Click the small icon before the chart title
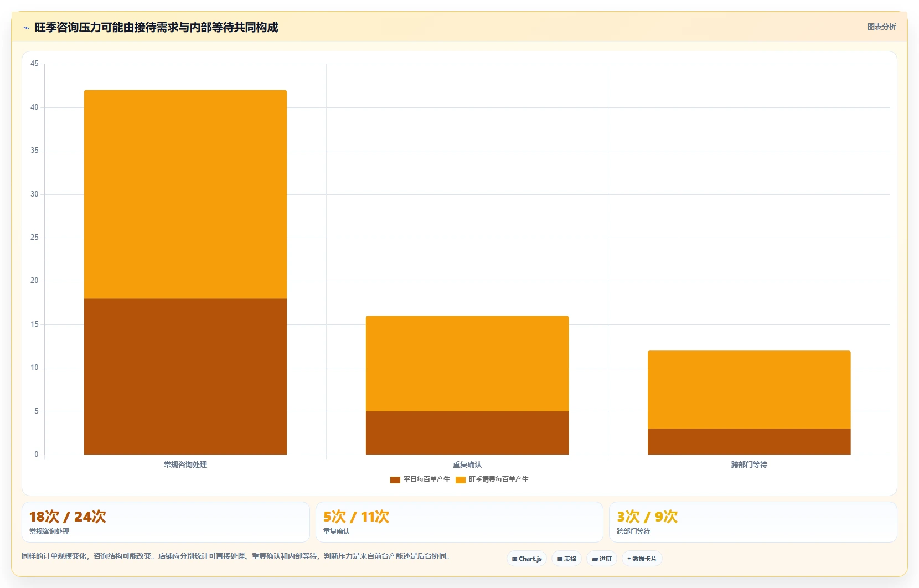This screenshot has width=919, height=588. tap(26, 28)
